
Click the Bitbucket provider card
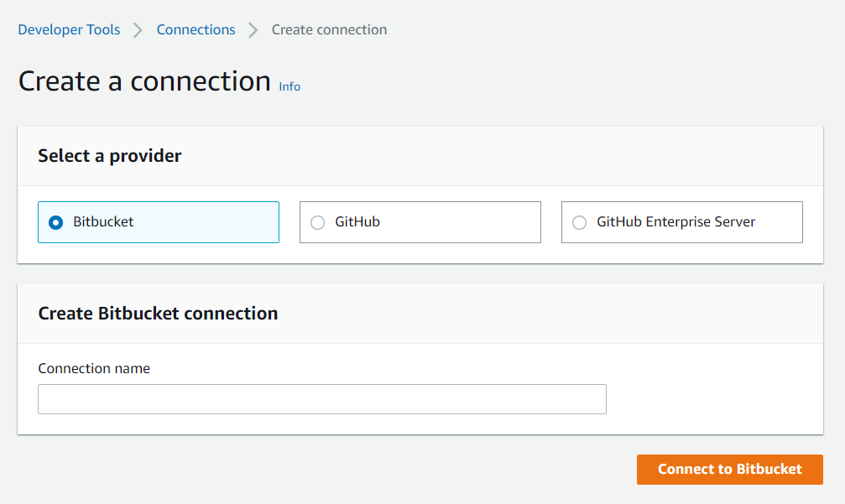click(x=158, y=221)
